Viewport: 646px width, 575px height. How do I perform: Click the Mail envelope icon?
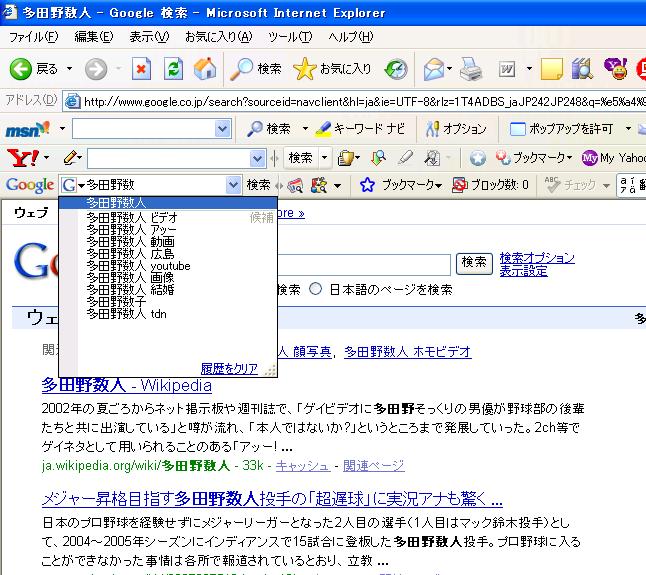tap(434, 69)
